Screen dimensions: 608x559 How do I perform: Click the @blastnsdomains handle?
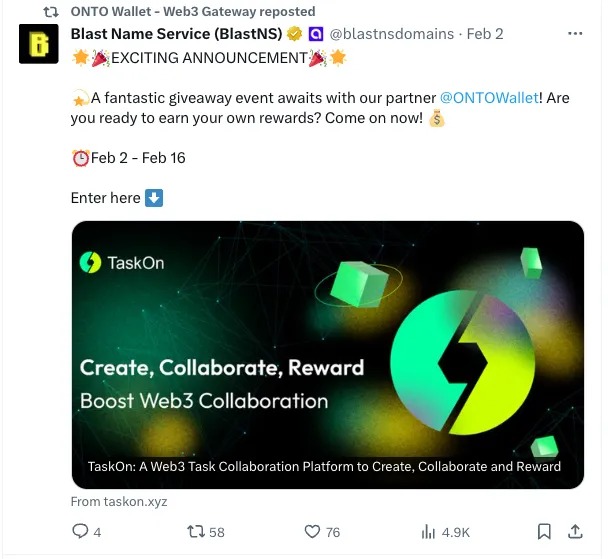click(x=393, y=34)
